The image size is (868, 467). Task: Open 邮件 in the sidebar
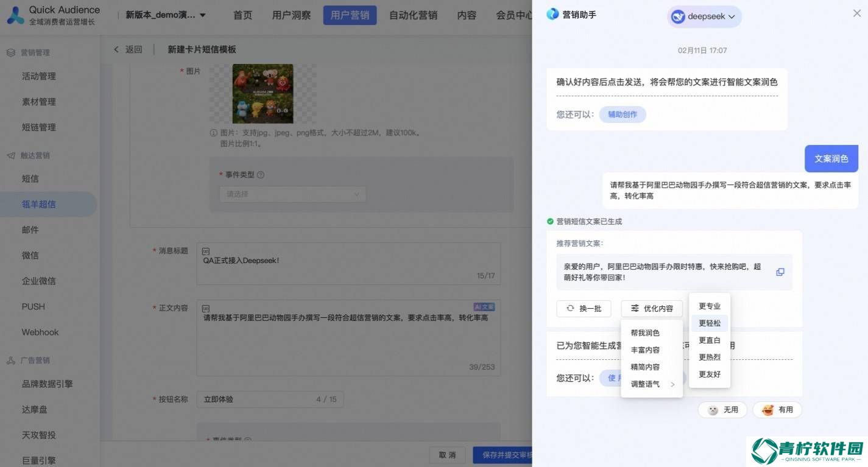tap(30, 230)
